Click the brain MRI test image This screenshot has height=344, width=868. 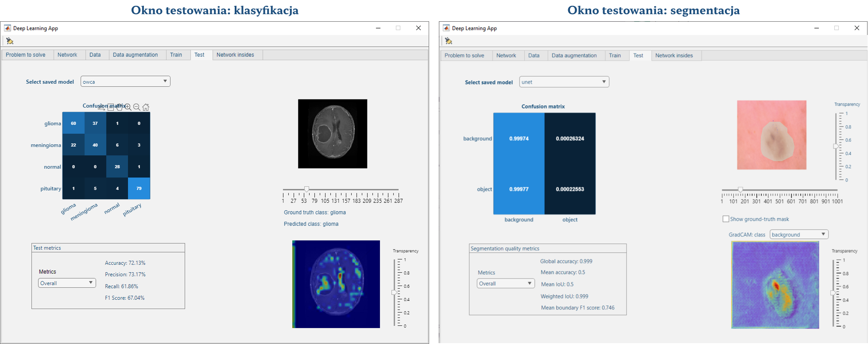coord(333,134)
